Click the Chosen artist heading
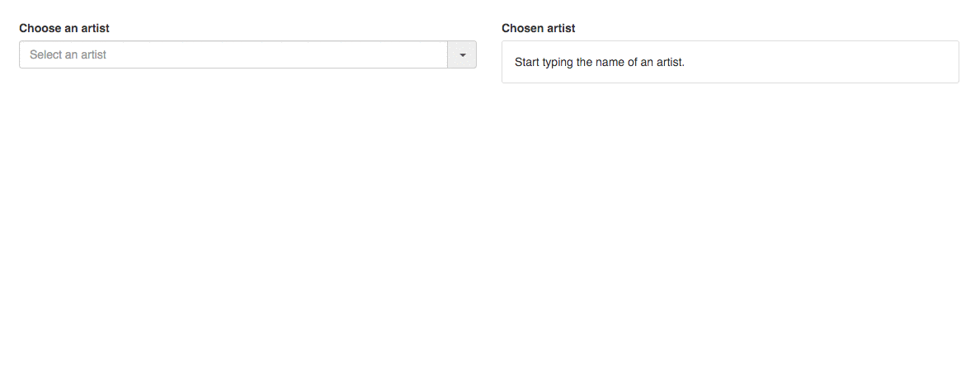The width and height of the screenshot is (980, 378). pos(538,28)
